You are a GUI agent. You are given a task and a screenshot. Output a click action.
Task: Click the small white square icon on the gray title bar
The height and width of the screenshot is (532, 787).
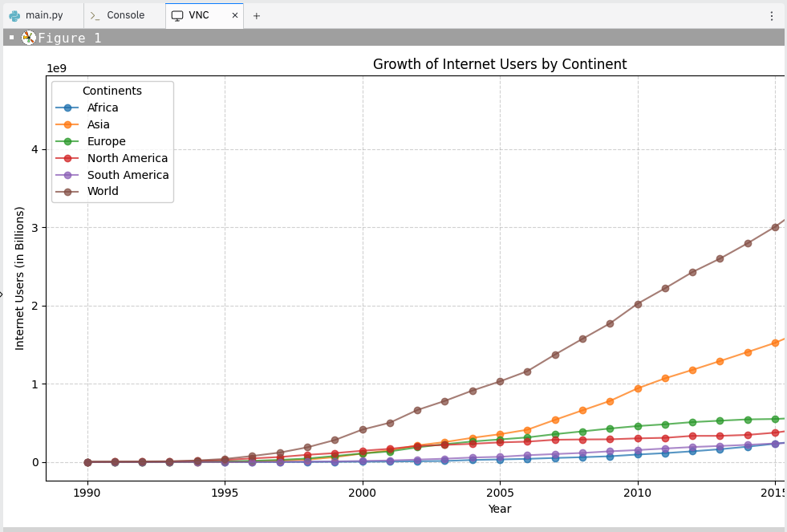(x=10, y=37)
